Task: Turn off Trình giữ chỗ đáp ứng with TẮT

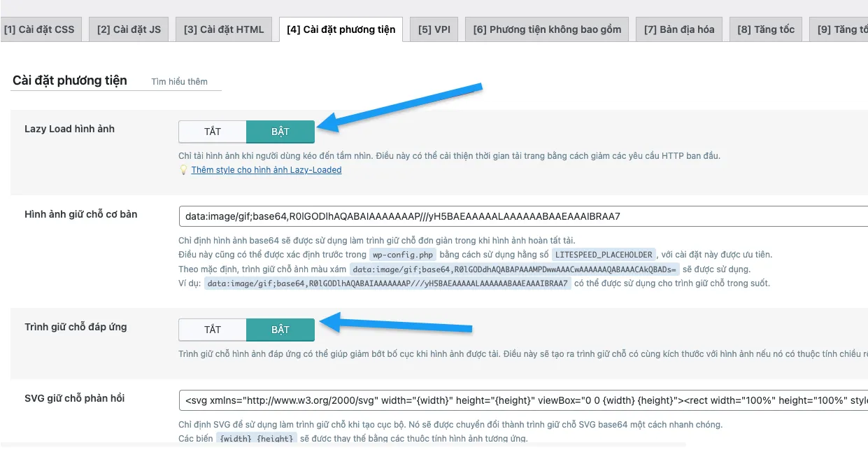Action: tap(212, 329)
